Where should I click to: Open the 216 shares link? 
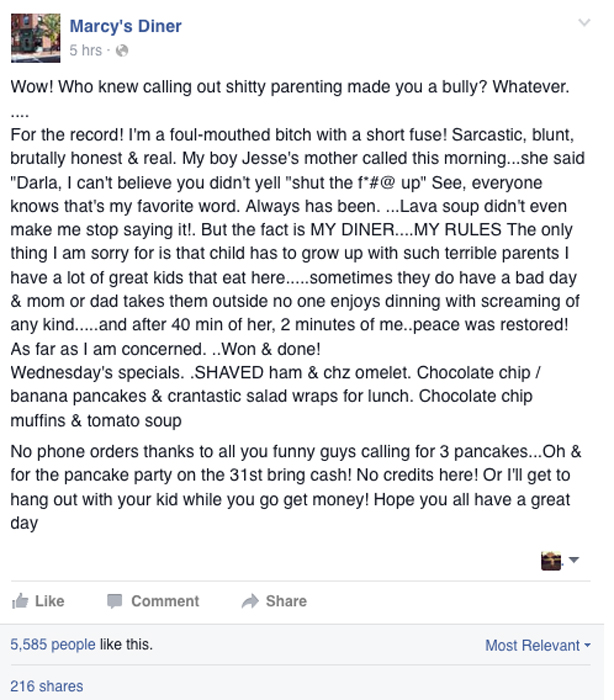[x=47, y=686]
